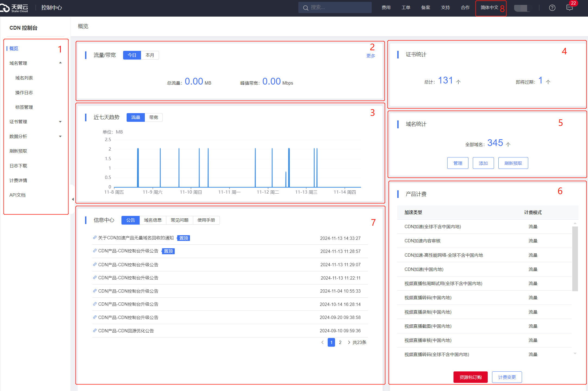Image resolution: width=588 pixels, height=391 pixels.
Task: Click the all domains count 345
Action: click(x=495, y=143)
